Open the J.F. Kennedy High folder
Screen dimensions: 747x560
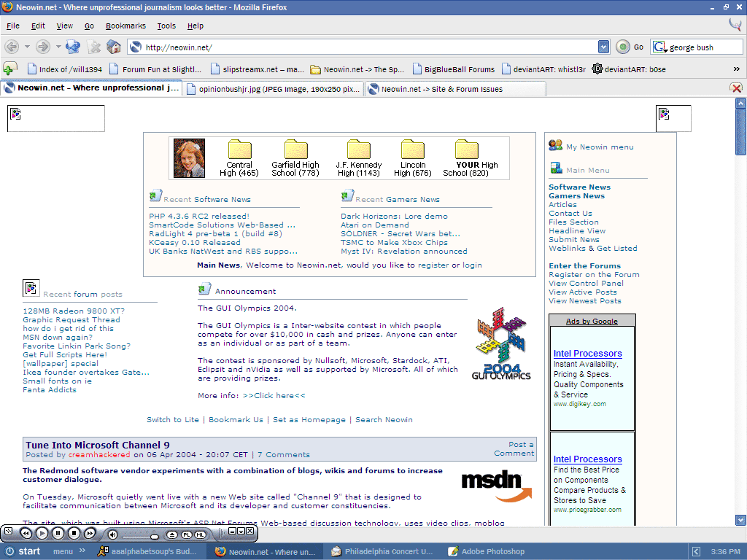pyautogui.click(x=359, y=149)
